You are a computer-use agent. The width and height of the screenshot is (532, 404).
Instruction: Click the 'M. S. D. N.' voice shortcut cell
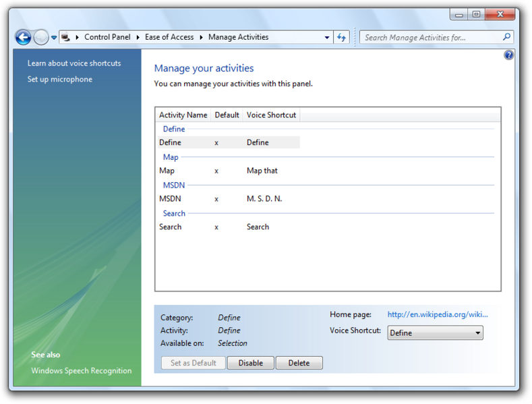click(x=264, y=199)
